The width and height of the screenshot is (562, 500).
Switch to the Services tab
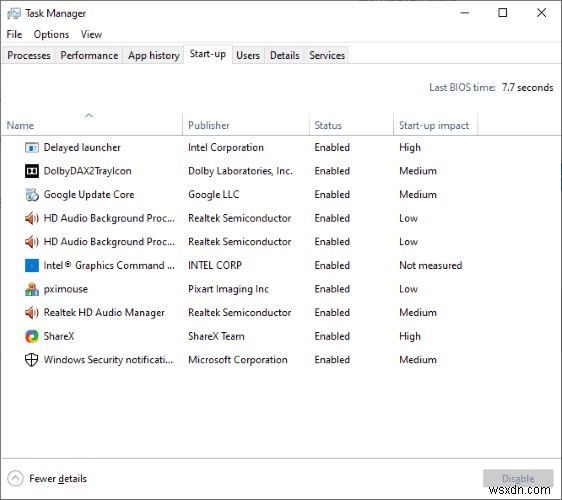[x=327, y=55]
